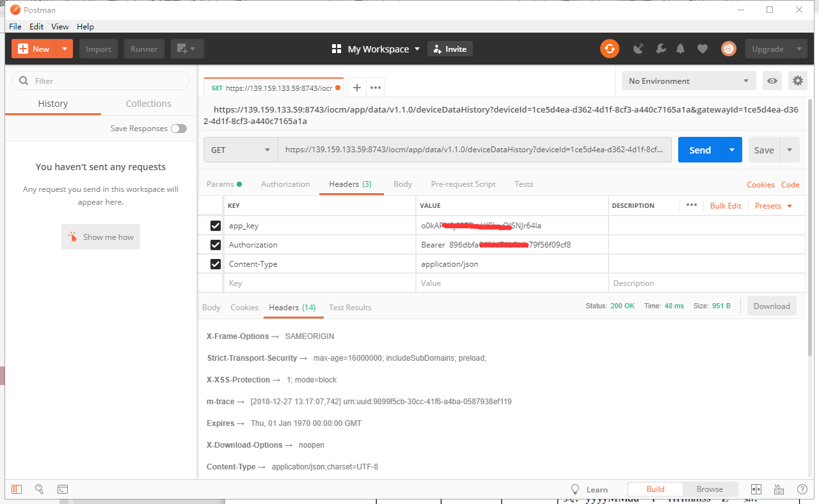Switch to the Authorization request tab

tap(285, 184)
